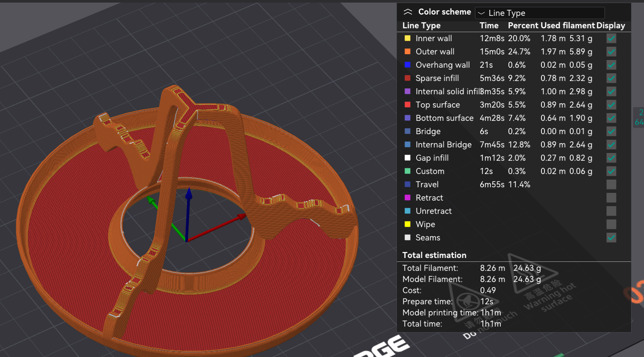Click the Used filament column header
This screenshot has width=644, height=357.
[x=568, y=26]
